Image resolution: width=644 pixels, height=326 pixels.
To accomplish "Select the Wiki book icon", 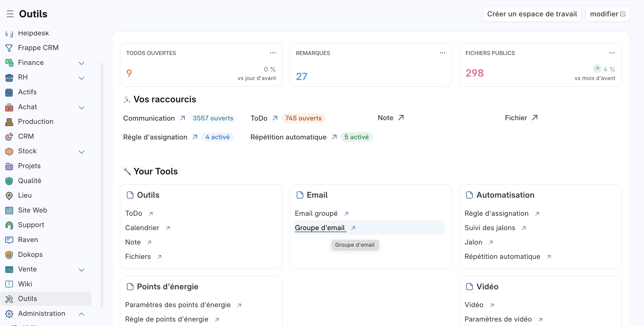I will point(9,284).
